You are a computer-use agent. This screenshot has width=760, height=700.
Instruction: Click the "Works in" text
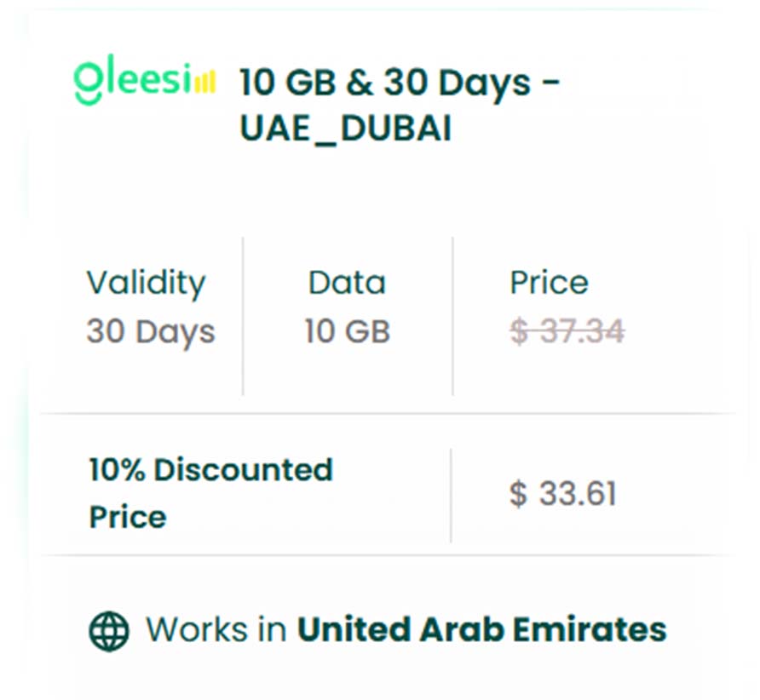[216, 630]
